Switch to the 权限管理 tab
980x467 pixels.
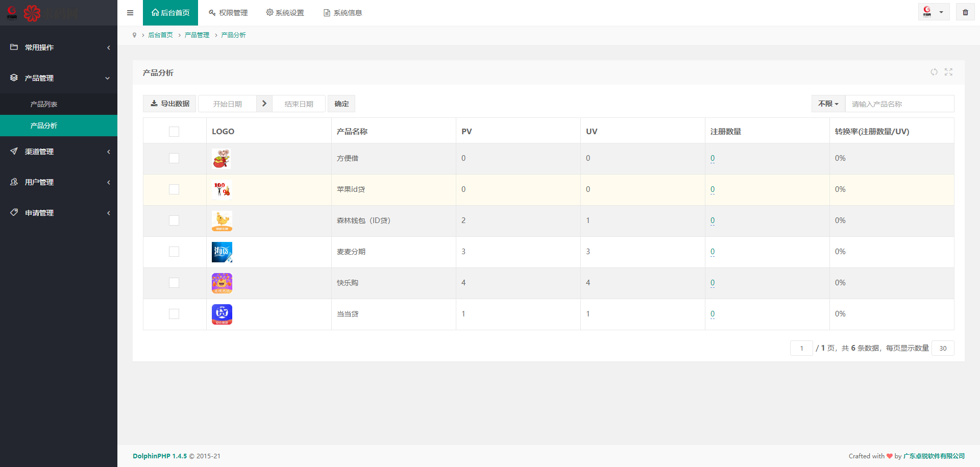point(228,13)
